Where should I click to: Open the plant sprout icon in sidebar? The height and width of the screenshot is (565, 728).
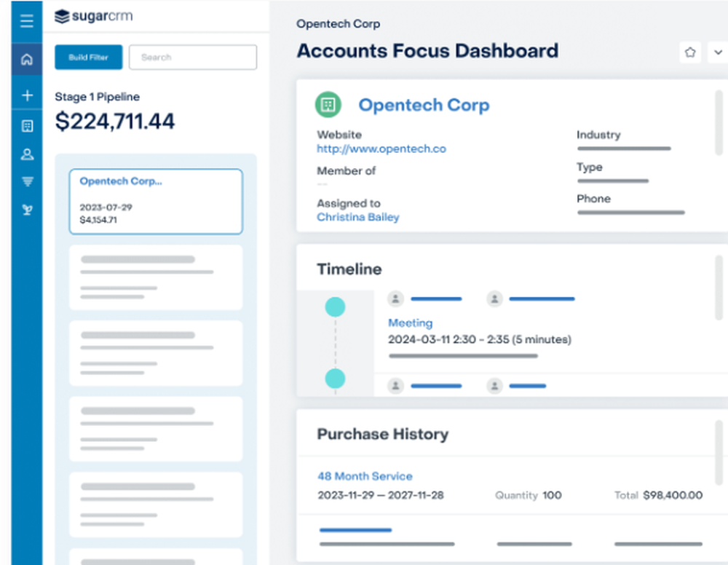(x=28, y=210)
